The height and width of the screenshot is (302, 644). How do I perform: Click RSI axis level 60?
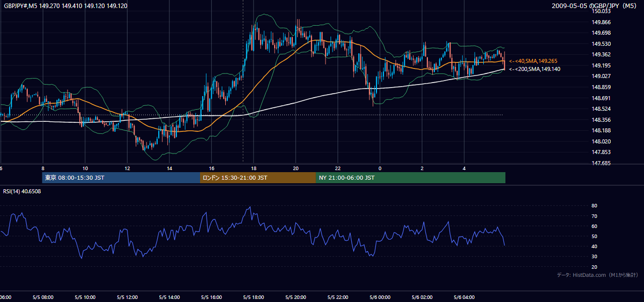pyautogui.click(x=594, y=226)
